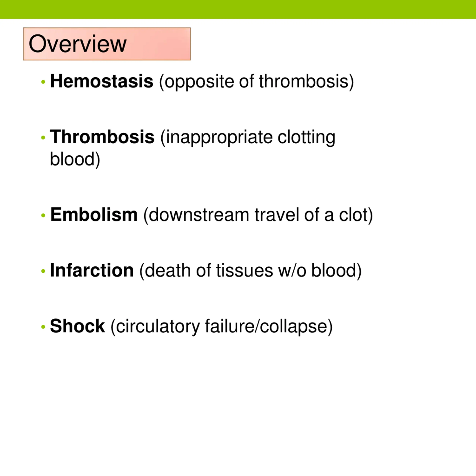Click the green header bar
Viewport: 476px width, 476px height.
pos(238,9)
